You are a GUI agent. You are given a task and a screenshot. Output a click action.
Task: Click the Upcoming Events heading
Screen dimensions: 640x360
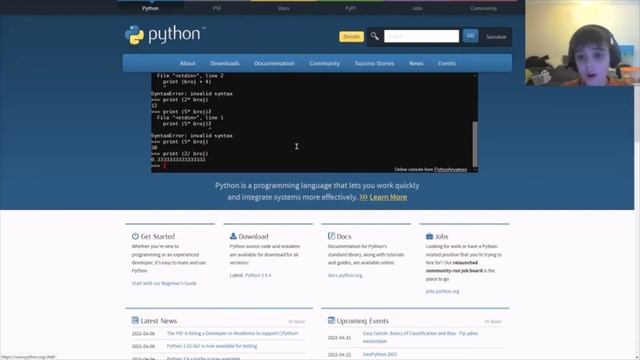(x=362, y=321)
